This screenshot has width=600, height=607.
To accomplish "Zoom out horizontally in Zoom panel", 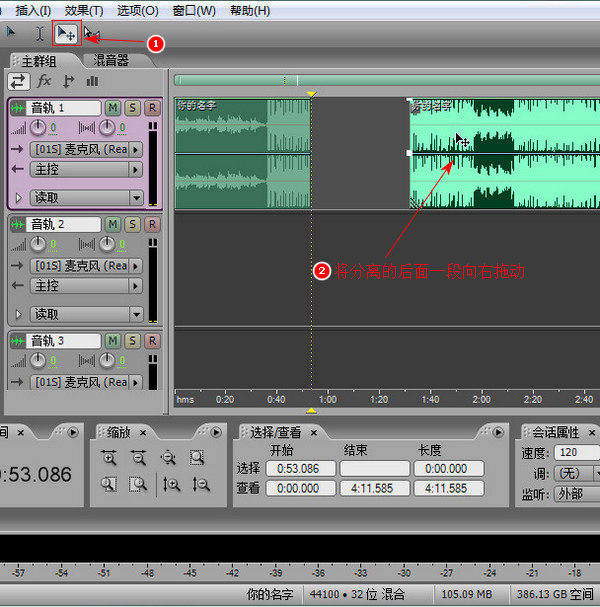I will click(x=138, y=457).
